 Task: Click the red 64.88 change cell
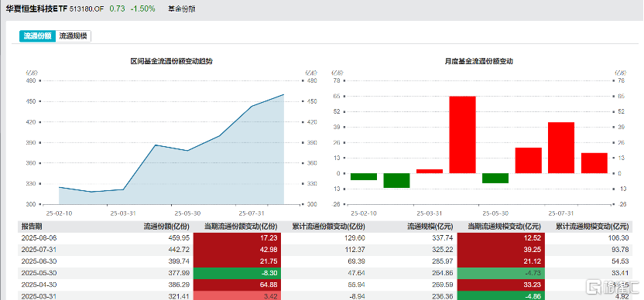point(237,285)
